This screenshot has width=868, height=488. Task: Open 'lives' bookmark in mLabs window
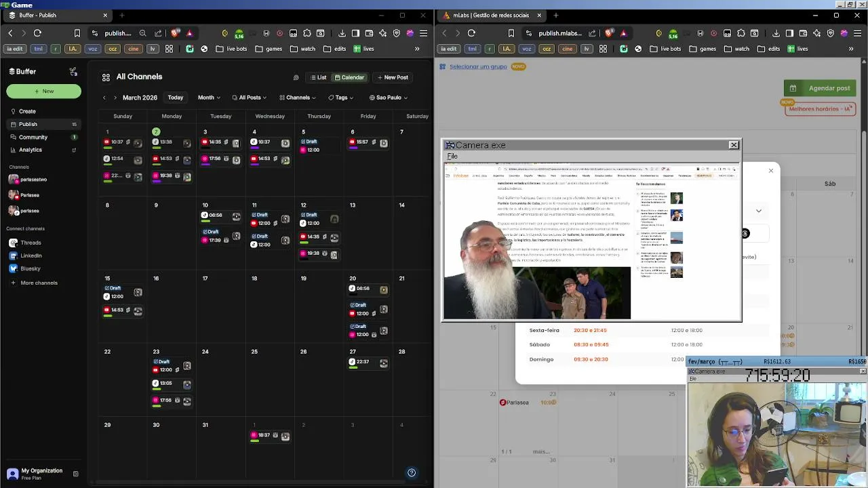coord(797,49)
